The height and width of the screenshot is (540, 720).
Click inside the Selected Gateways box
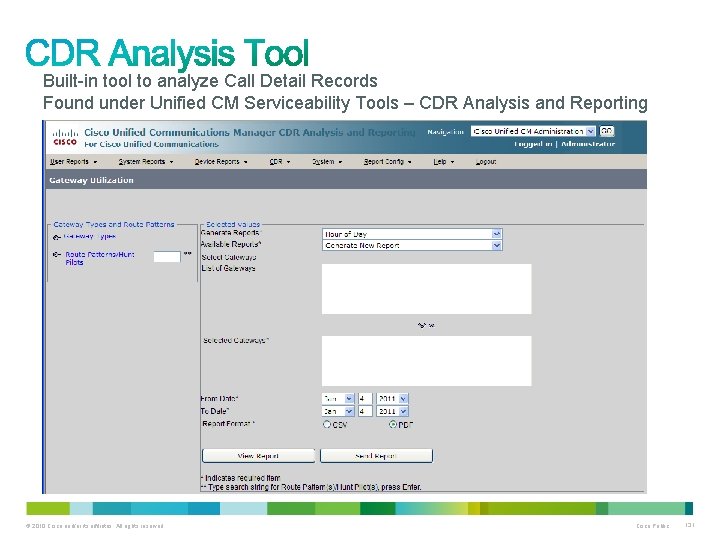tap(427, 361)
